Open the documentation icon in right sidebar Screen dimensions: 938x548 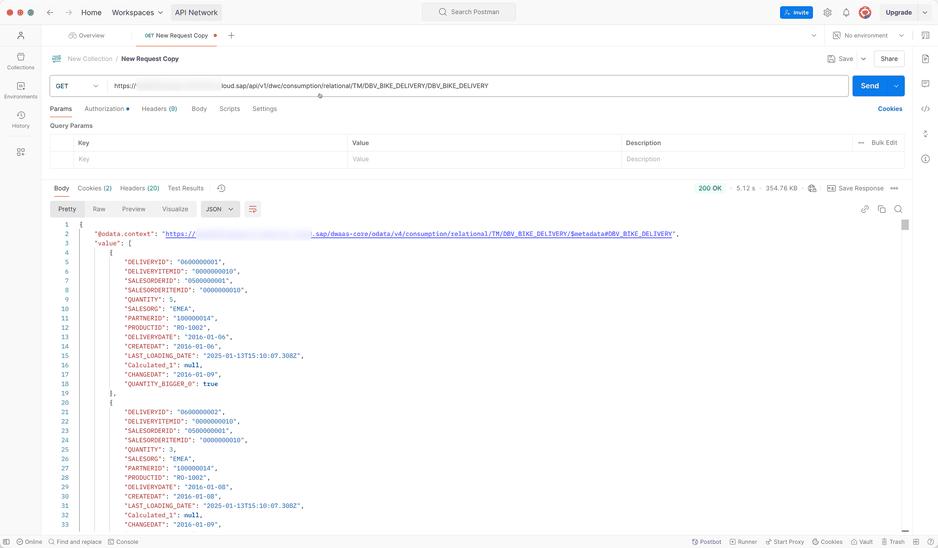pyautogui.click(x=925, y=59)
